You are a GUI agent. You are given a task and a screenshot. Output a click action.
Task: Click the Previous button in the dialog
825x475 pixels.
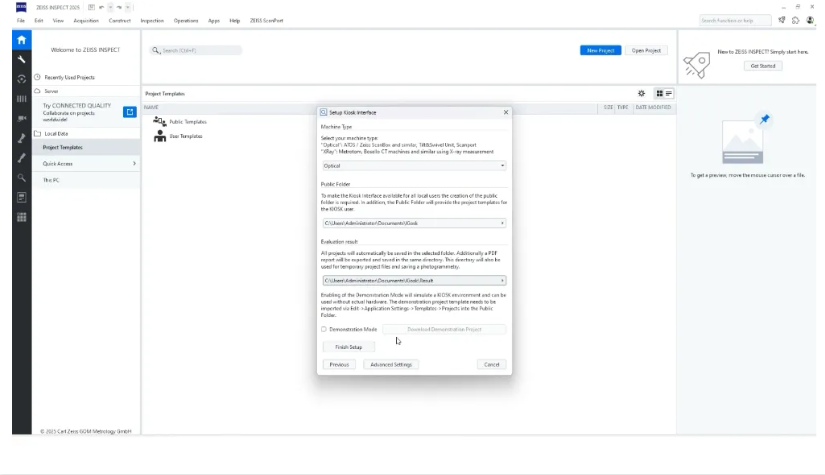coord(339,365)
